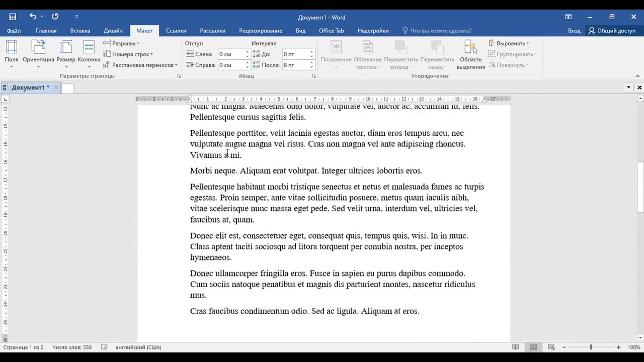This screenshot has height=362, width=644.
Task: Click the spacing После field
Action: point(295,65)
